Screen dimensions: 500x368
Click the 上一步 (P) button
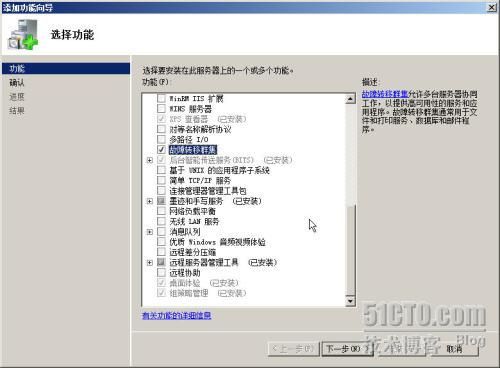coord(293,349)
